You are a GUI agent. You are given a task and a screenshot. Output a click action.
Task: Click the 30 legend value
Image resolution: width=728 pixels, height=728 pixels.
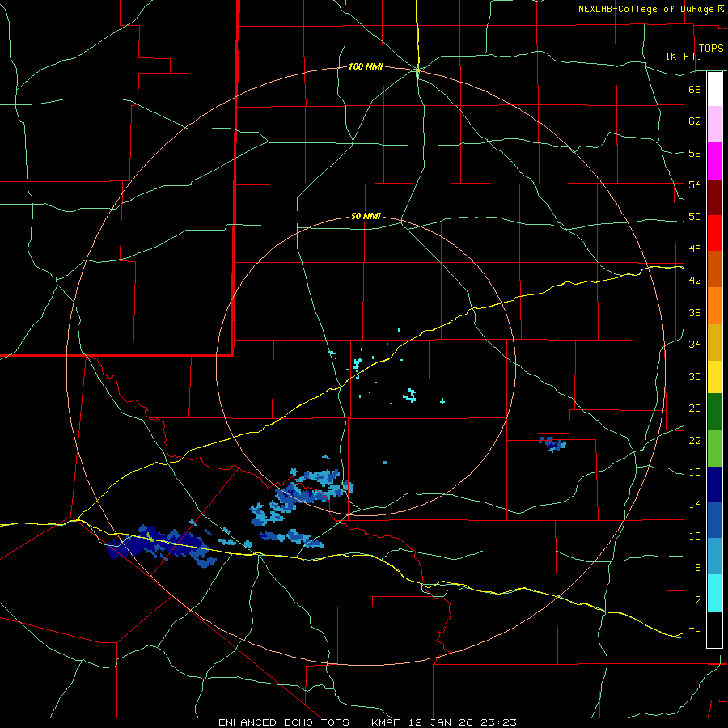695,376
